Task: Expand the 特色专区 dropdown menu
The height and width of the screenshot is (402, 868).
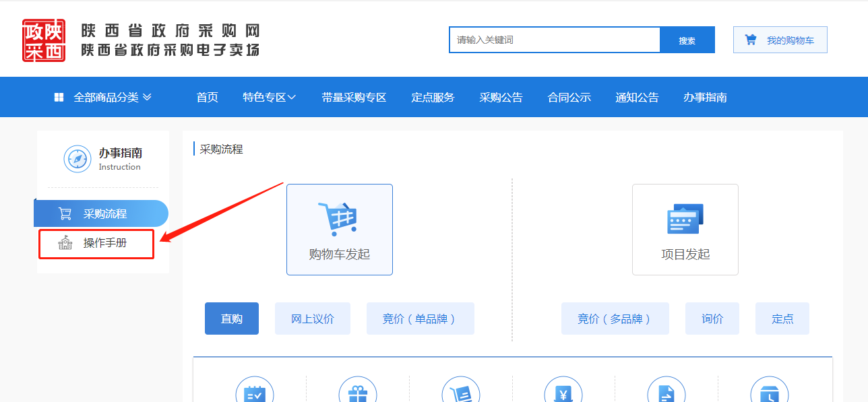Action: click(270, 97)
